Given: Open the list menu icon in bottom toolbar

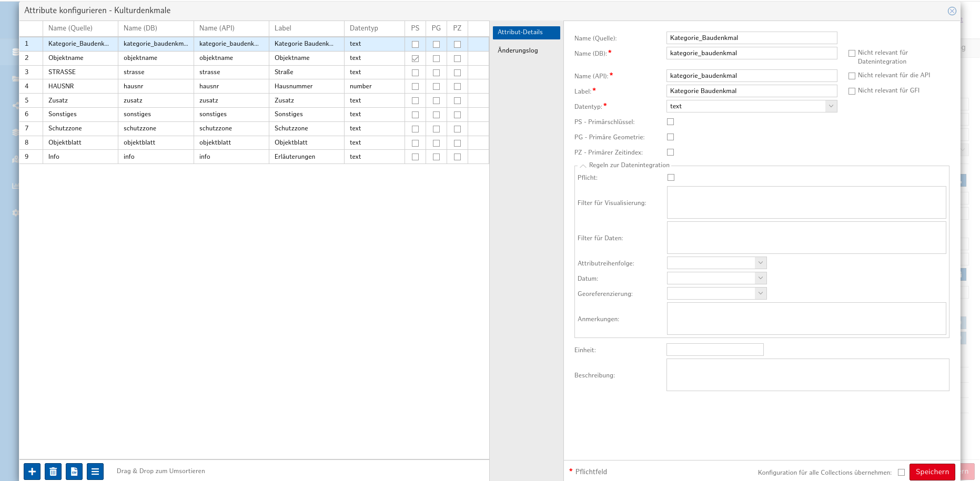Looking at the screenshot, I should 95,472.
